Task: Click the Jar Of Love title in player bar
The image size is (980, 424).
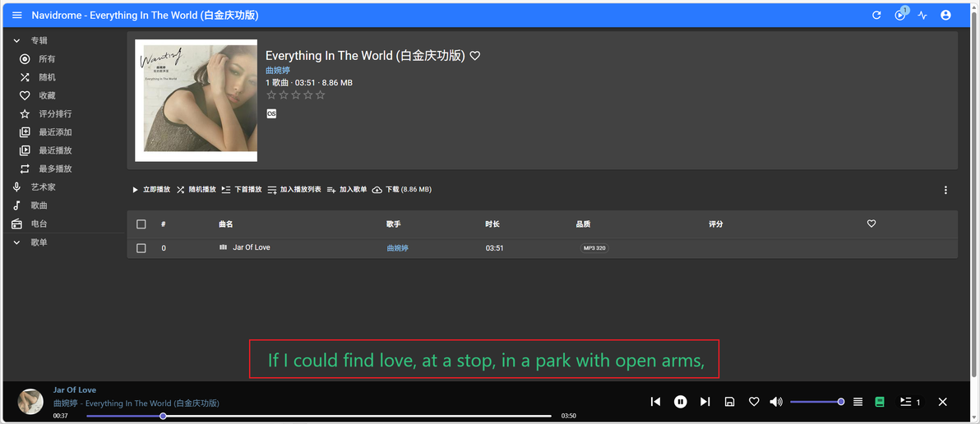Action: click(x=75, y=389)
